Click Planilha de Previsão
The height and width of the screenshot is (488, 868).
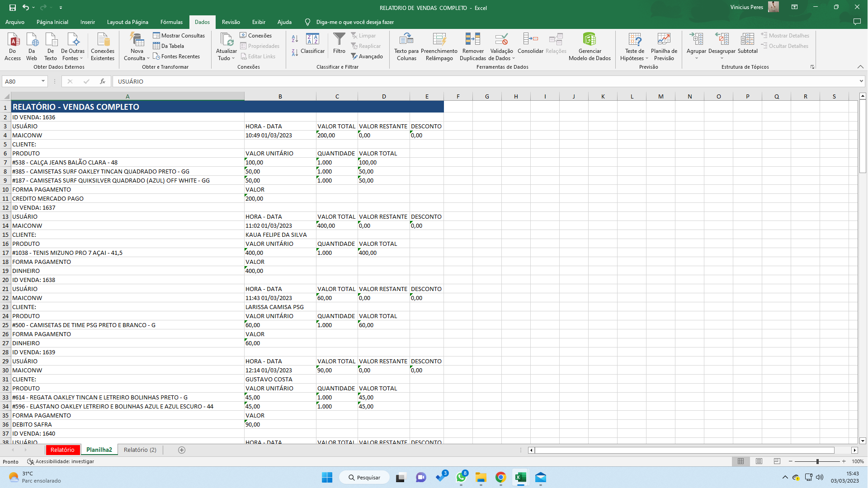tap(664, 46)
